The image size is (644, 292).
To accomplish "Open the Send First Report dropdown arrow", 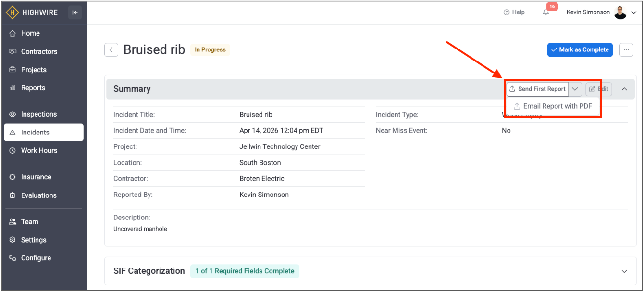I will (575, 89).
